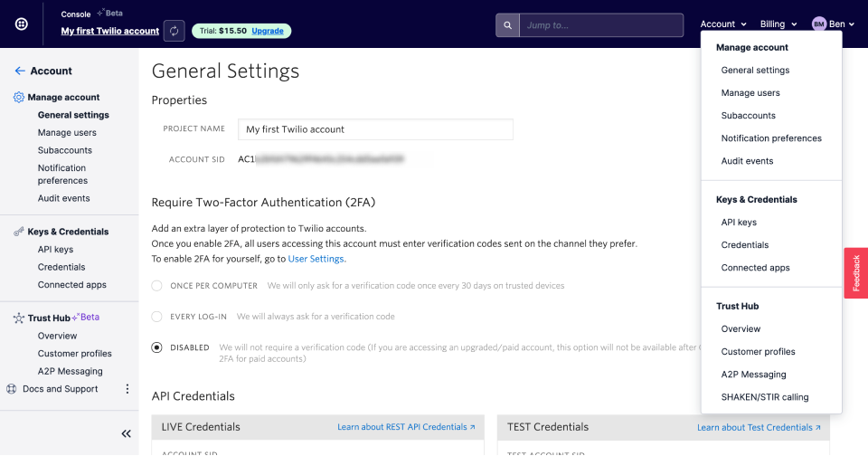Click the Docs and Support lifebuoy icon
The image size is (868, 456).
(11, 389)
